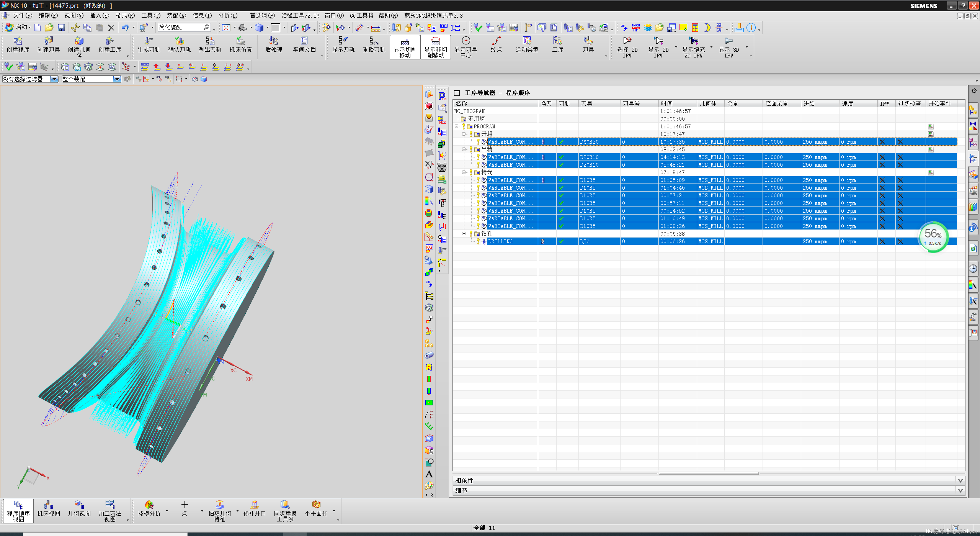Open the 文件(F) menu

click(x=22, y=15)
